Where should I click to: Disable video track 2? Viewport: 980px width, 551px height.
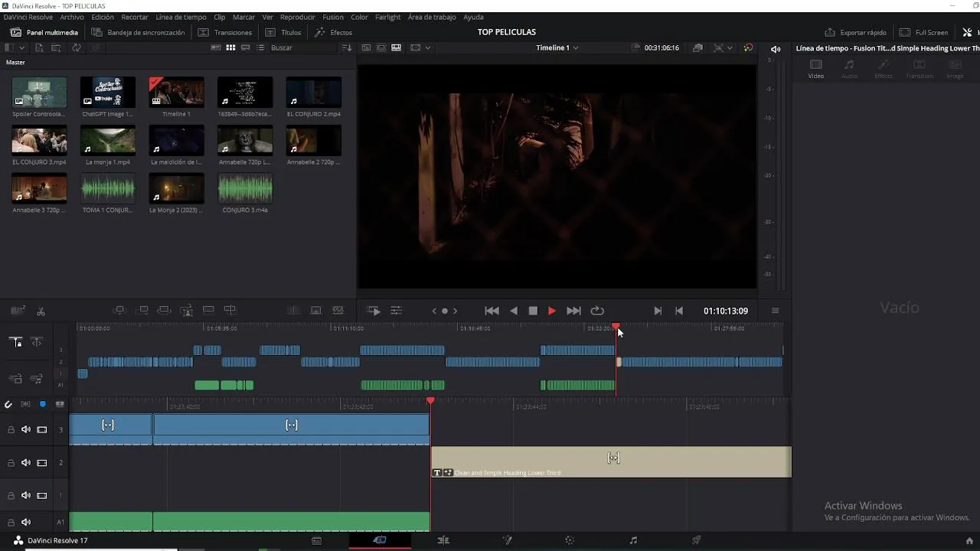(42, 462)
